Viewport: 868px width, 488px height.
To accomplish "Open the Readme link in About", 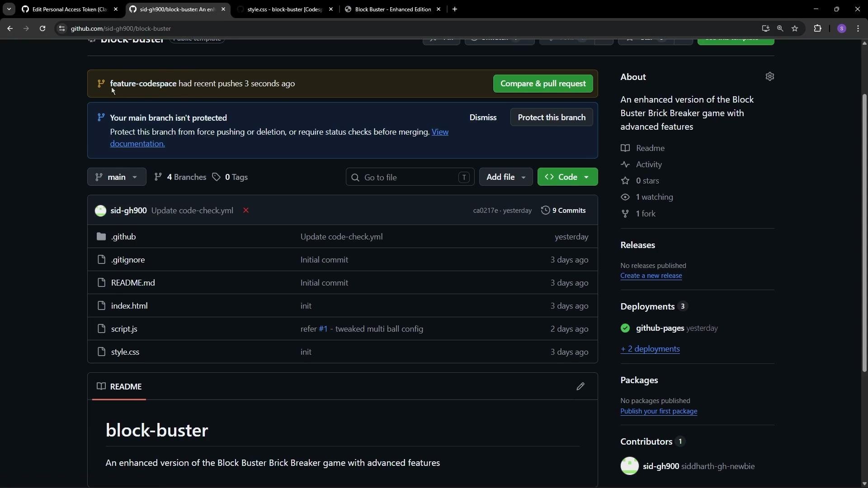I will click(x=642, y=148).
